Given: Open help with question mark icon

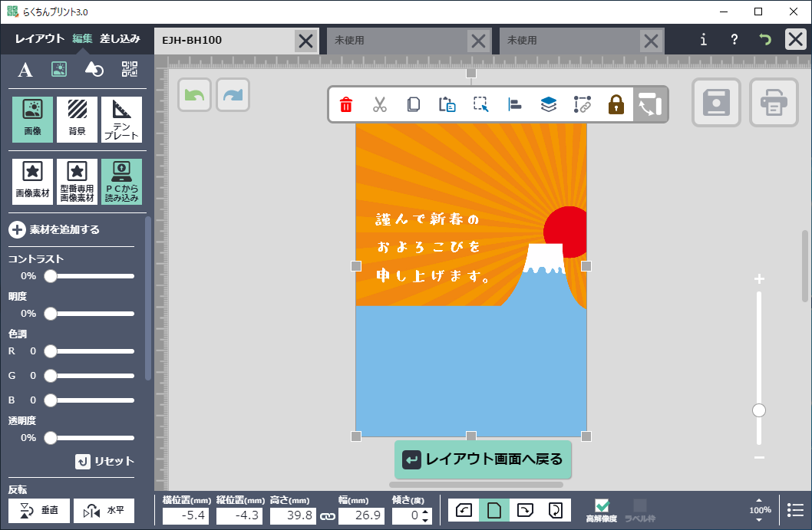Looking at the screenshot, I should 734,40.
